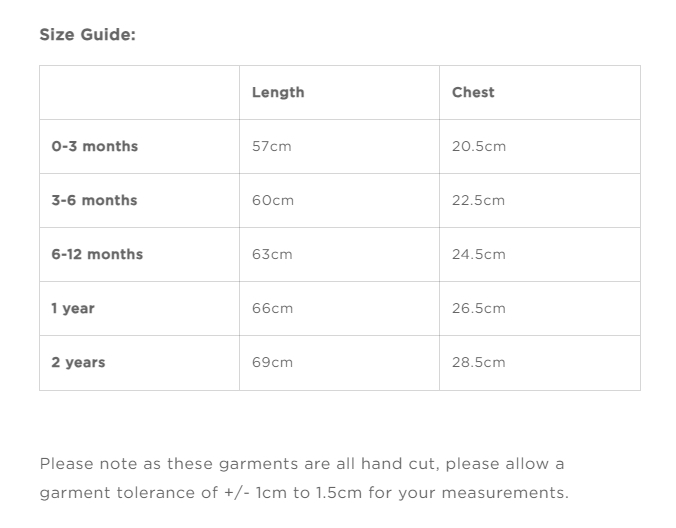The height and width of the screenshot is (528, 676).
Task: Click the 63cm length value
Action: click(x=272, y=254)
